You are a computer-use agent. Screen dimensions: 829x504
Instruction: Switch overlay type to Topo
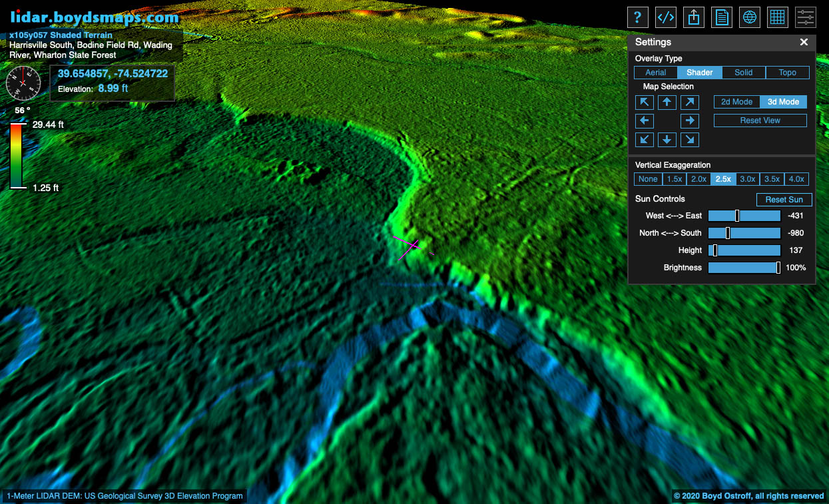787,73
